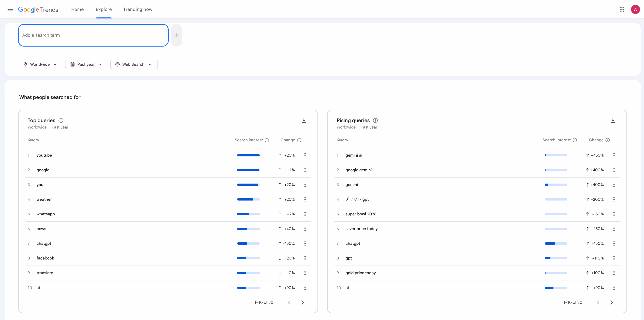Open more options for youtube query
644x320 pixels.
pos(305,155)
